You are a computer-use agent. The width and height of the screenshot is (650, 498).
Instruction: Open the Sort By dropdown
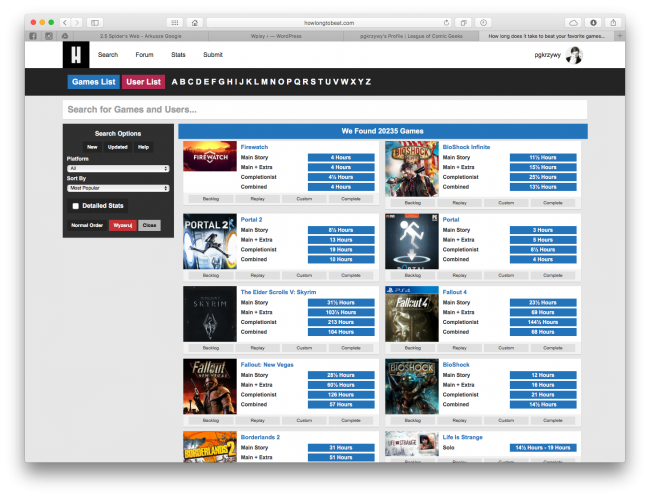(x=118, y=188)
